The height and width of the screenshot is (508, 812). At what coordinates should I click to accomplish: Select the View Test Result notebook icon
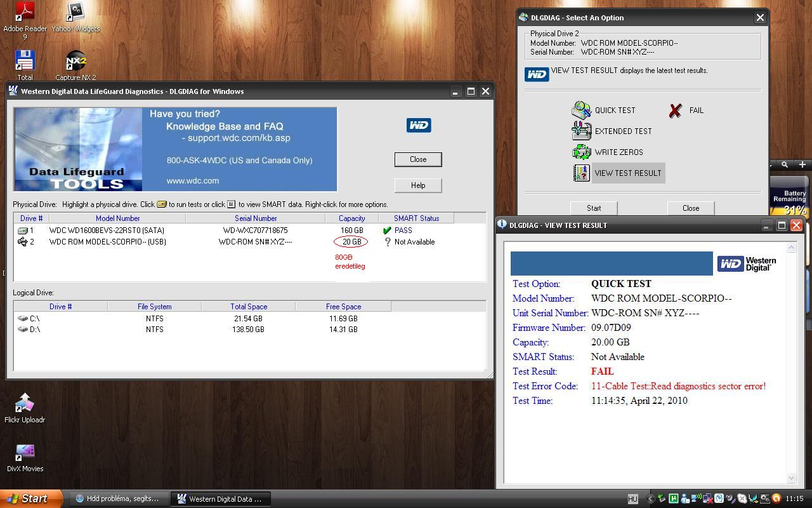(581, 173)
